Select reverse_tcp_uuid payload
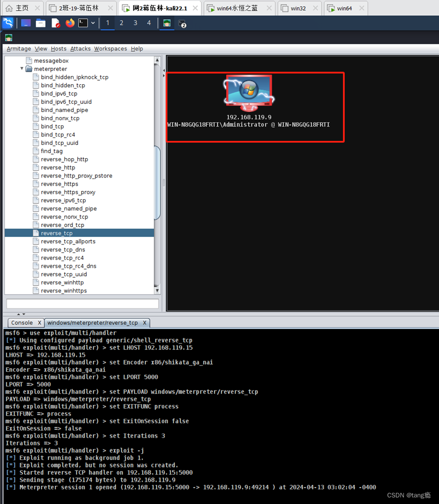This screenshot has height=504, width=439. coord(63,274)
